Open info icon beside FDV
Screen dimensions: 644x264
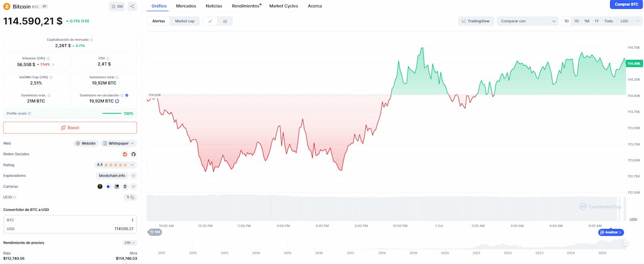(109, 58)
